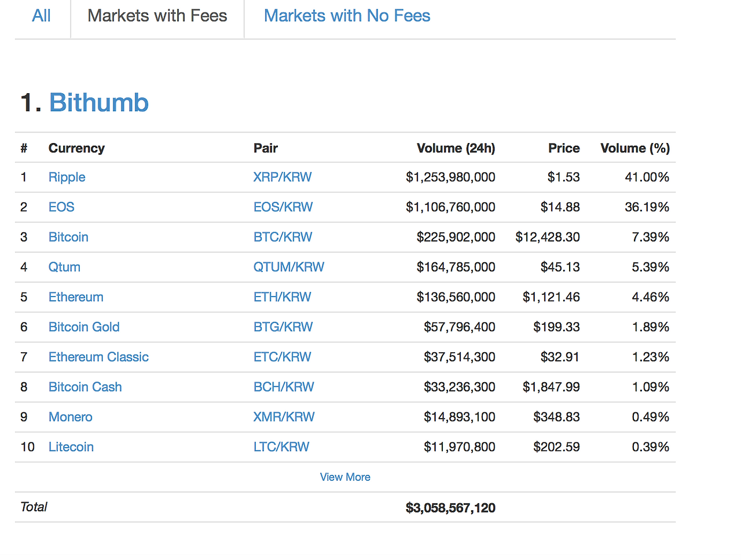Image resolution: width=741 pixels, height=560 pixels.
Task: Follow the LTC/KRW pair link
Action: [x=281, y=448]
